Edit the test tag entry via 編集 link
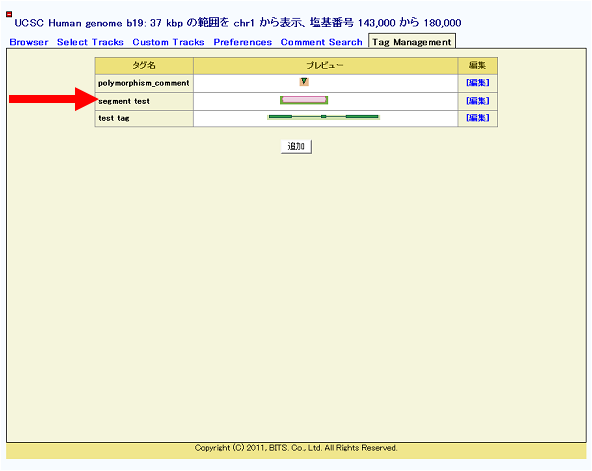This screenshot has height=471, width=592. [x=478, y=118]
